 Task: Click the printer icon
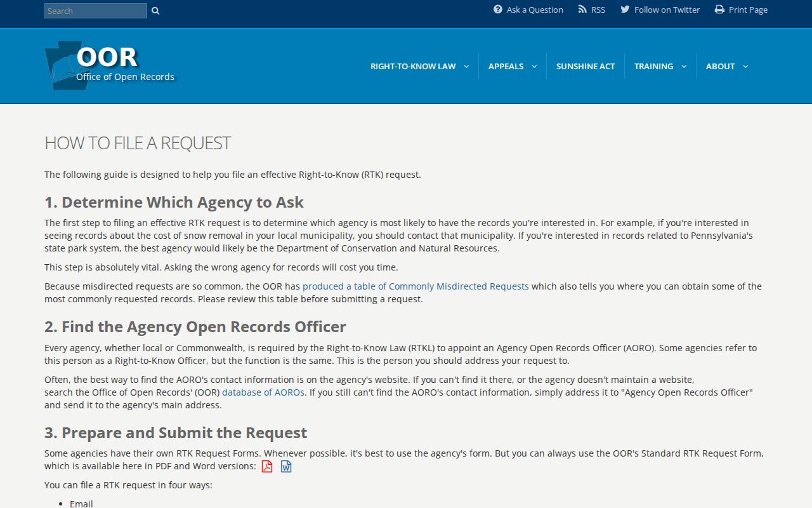(x=719, y=10)
